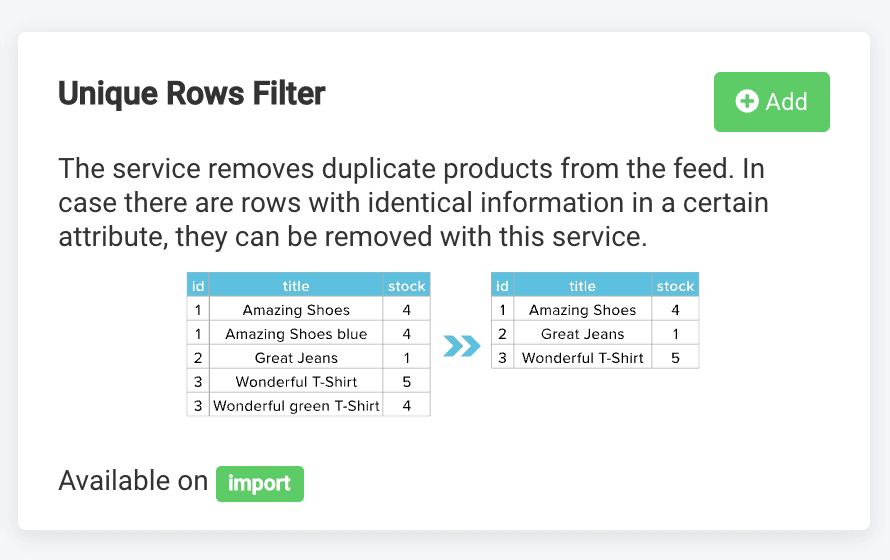890x560 pixels.
Task: Click "Wonderful T-Shirt" in the right table
Action: click(x=582, y=358)
